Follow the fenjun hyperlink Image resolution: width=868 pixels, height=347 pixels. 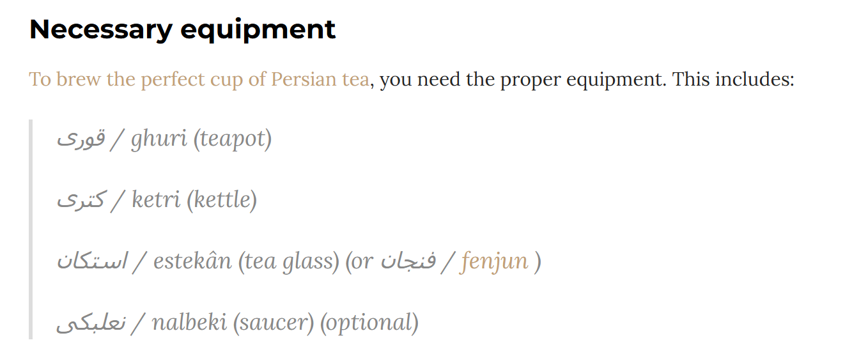(494, 261)
